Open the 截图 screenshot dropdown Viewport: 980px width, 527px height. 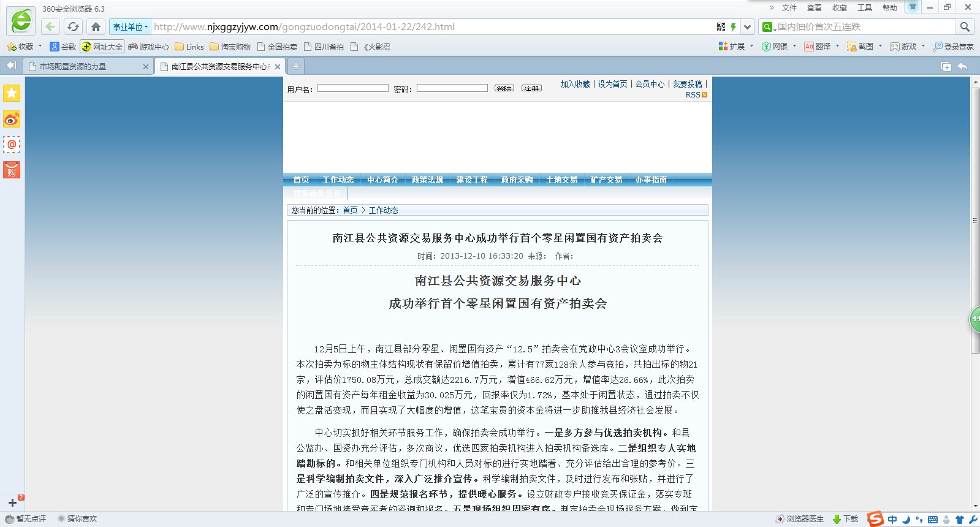point(880,46)
